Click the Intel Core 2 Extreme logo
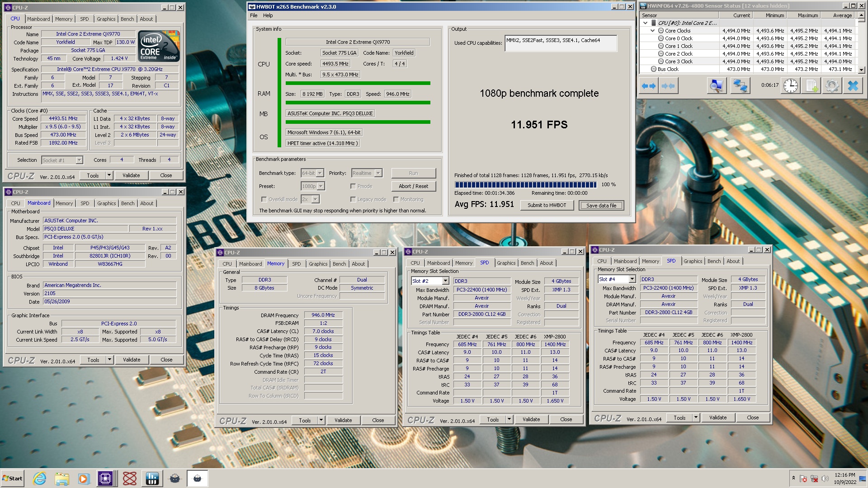 [x=159, y=46]
